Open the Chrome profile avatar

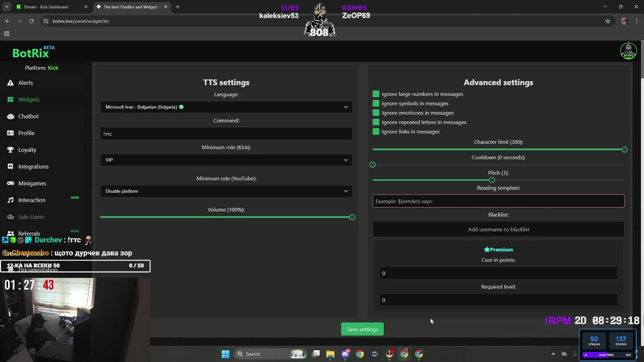pyautogui.click(x=624, y=21)
